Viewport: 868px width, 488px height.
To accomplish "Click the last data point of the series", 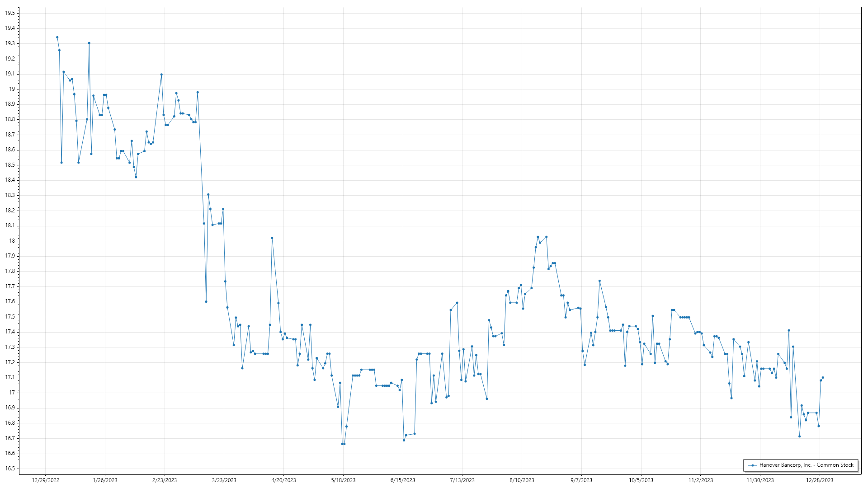I will pos(823,377).
